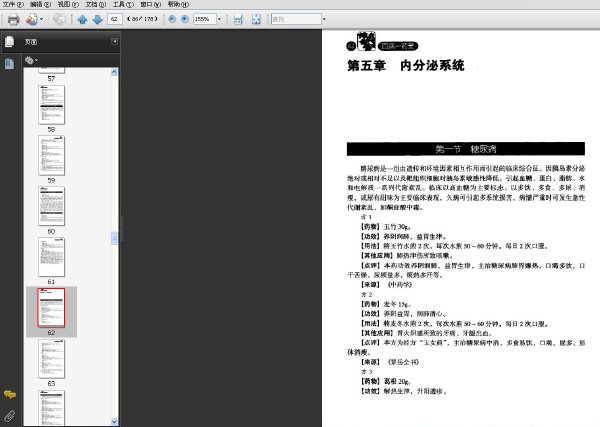
Task: Select the page 59 thumbnail
Action: tap(52, 155)
